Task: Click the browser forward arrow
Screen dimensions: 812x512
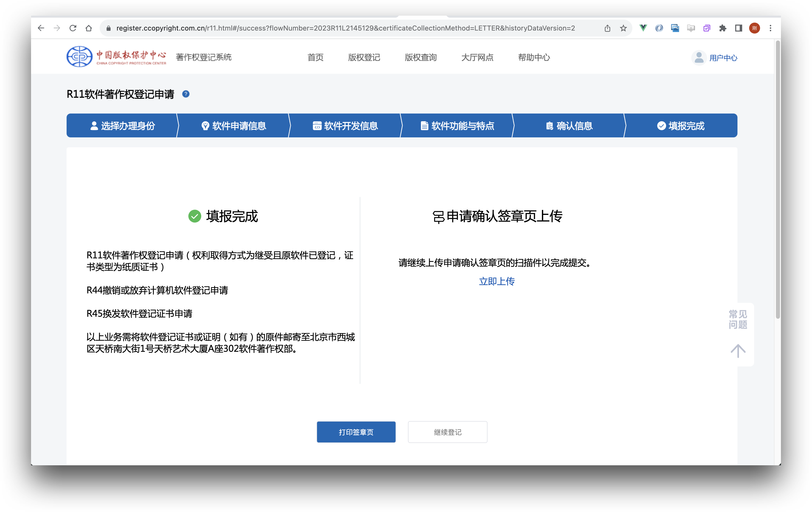Action: pyautogui.click(x=57, y=28)
